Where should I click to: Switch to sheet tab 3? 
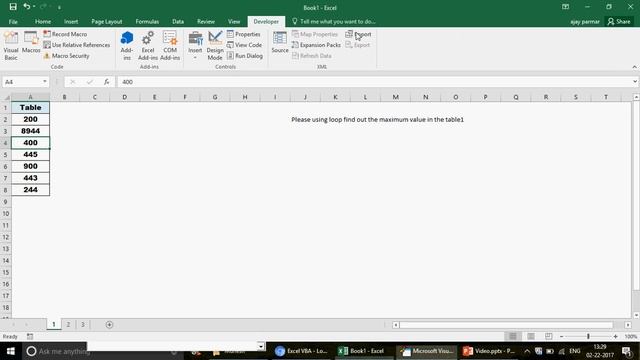(x=82, y=324)
